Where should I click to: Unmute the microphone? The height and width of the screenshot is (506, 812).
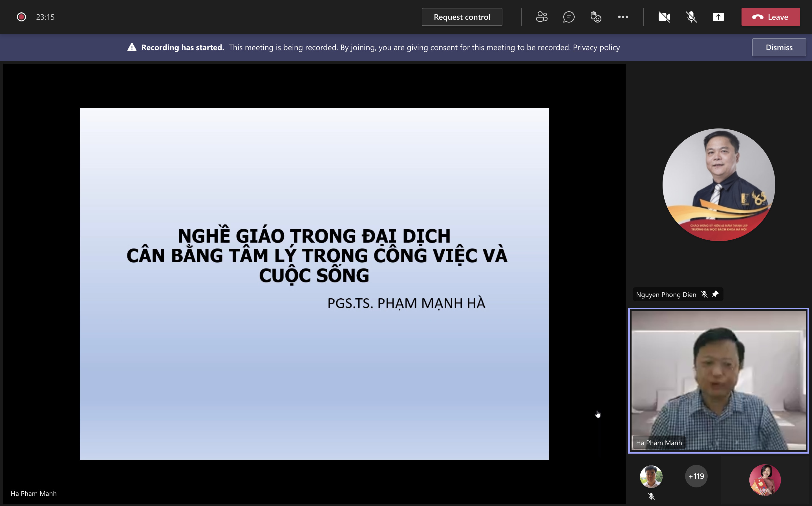[x=691, y=17]
